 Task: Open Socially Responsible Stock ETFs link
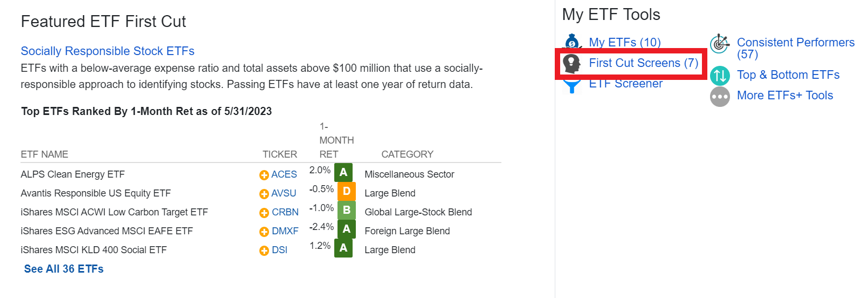click(107, 51)
